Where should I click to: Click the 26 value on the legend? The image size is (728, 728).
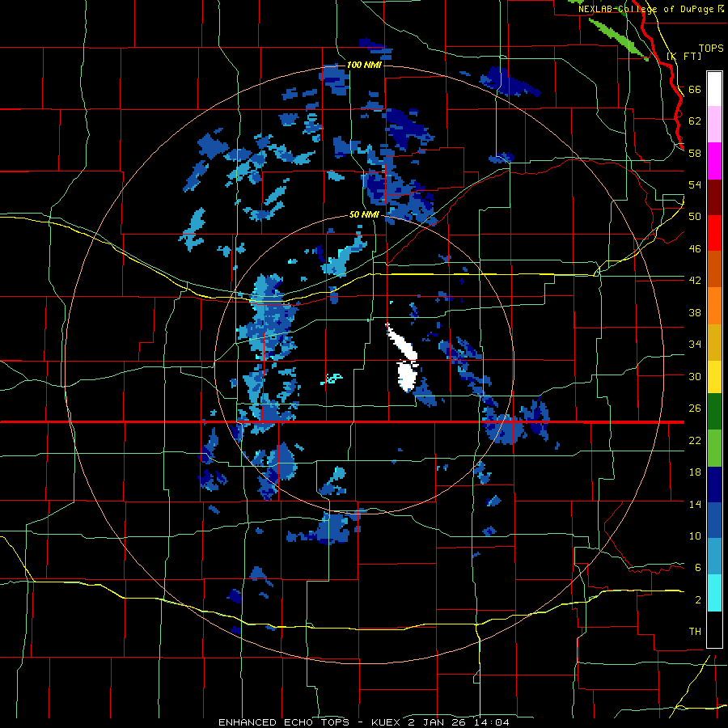[x=695, y=408]
